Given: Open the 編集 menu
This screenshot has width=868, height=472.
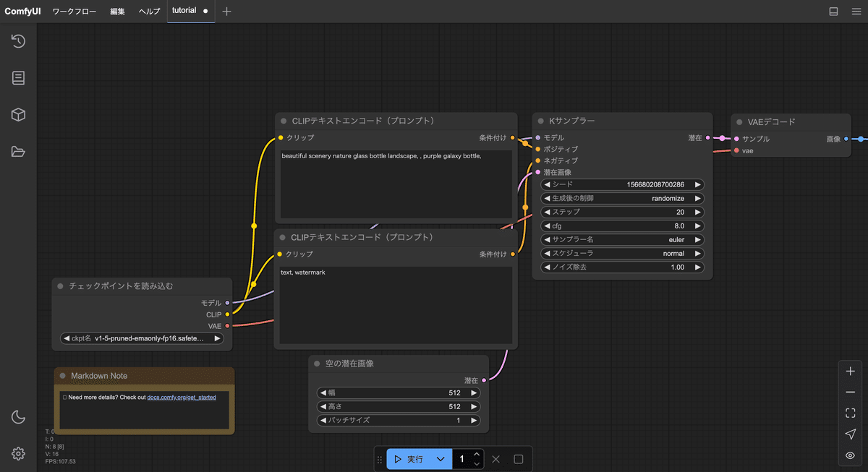Looking at the screenshot, I should click(117, 12).
